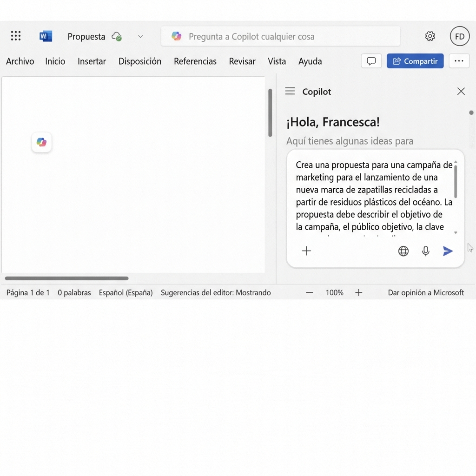This screenshot has width=476, height=476.
Task: Toggle editor suggestions showing 'Mostrando'
Action: pos(215,292)
